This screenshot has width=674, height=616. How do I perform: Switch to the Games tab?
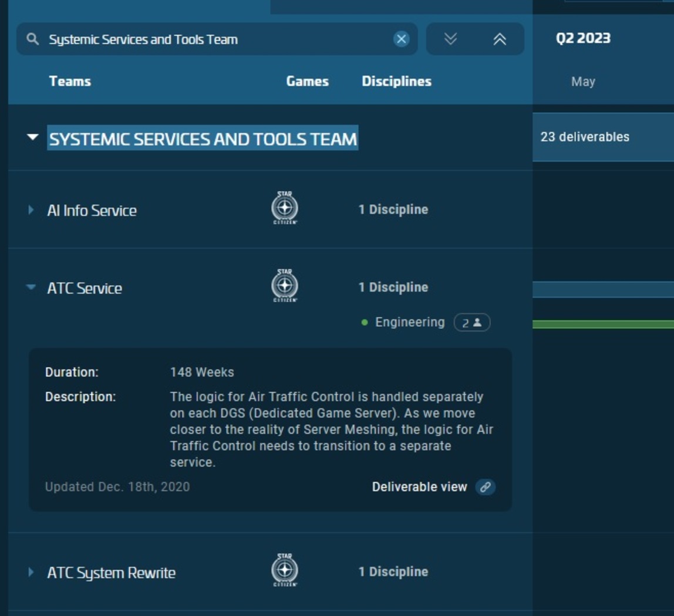point(308,81)
